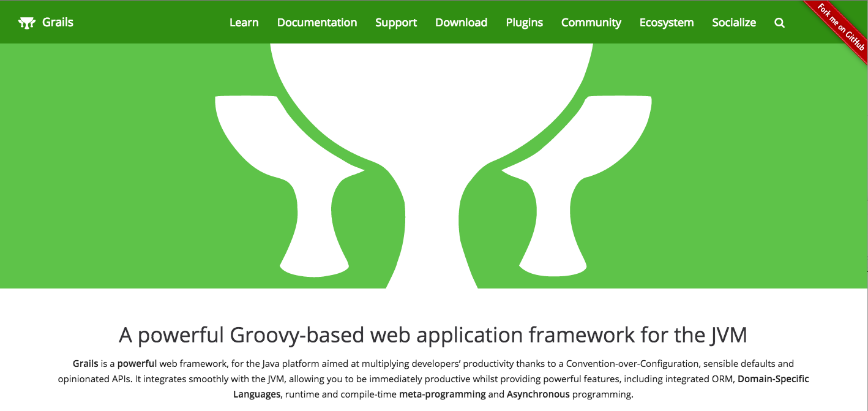Expand the Community dropdown
Image resolution: width=868 pixels, height=411 pixels.
coord(591,23)
